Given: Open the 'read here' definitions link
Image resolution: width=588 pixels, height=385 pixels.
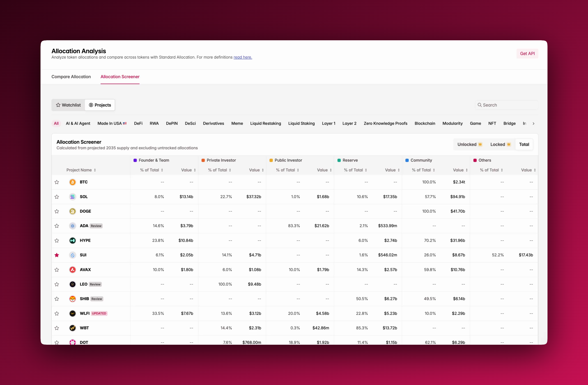Looking at the screenshot, I should tap(243, 57).
